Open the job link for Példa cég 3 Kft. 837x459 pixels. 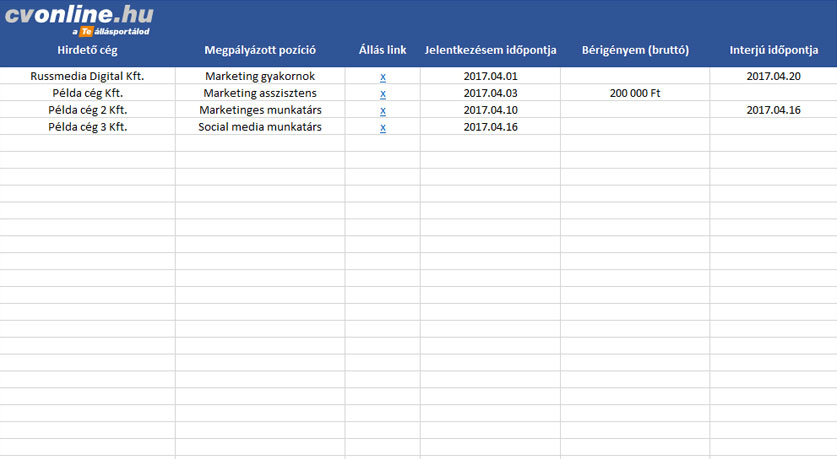[383, 128]
